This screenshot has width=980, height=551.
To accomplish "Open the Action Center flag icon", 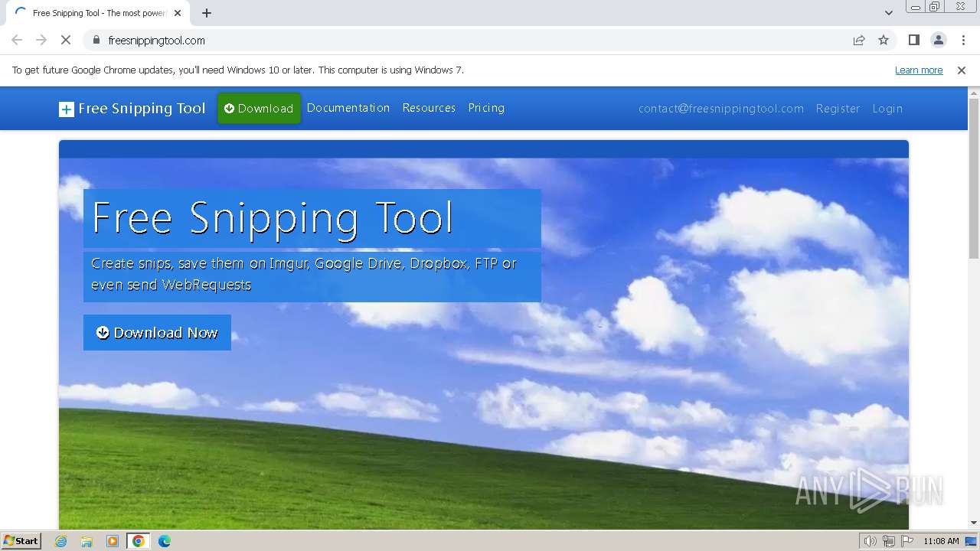I will tap(907, 541).
